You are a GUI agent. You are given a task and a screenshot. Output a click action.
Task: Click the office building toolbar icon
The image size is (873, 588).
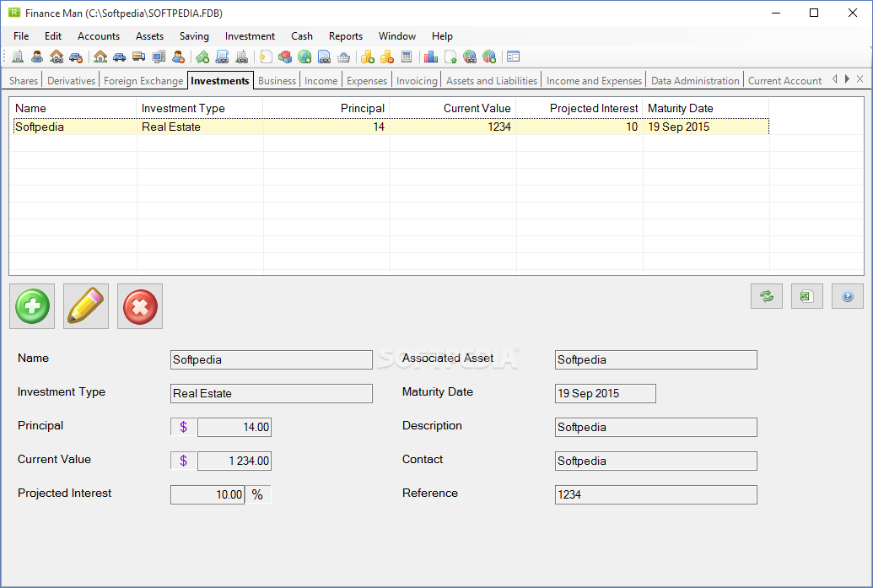[x=18, y=57]
